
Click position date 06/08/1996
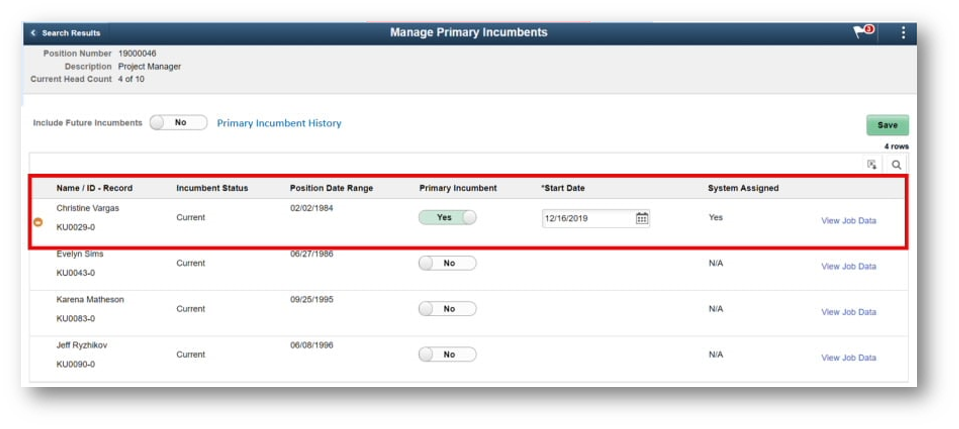point(311,345)
